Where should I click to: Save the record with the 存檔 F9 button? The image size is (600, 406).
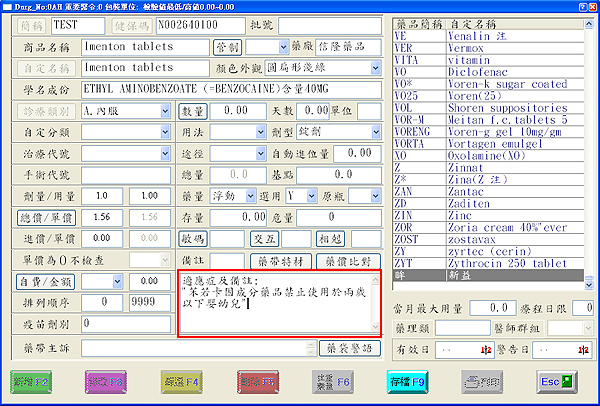point(407,381)
